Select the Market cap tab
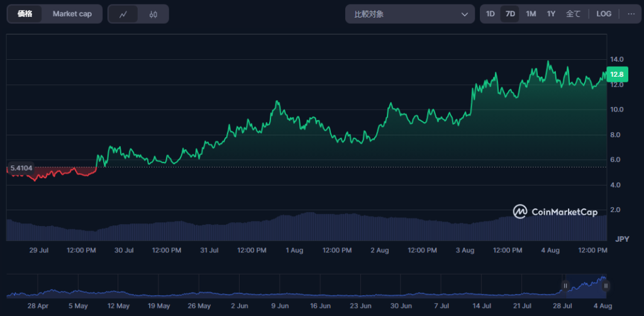Screen dimensions: 644x316 [72, 14]
